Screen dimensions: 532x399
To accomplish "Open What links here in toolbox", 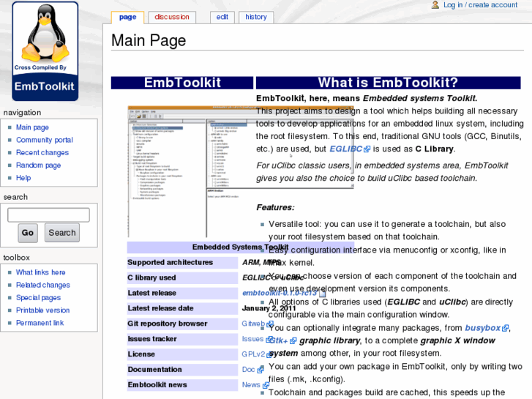I will 40,272.
